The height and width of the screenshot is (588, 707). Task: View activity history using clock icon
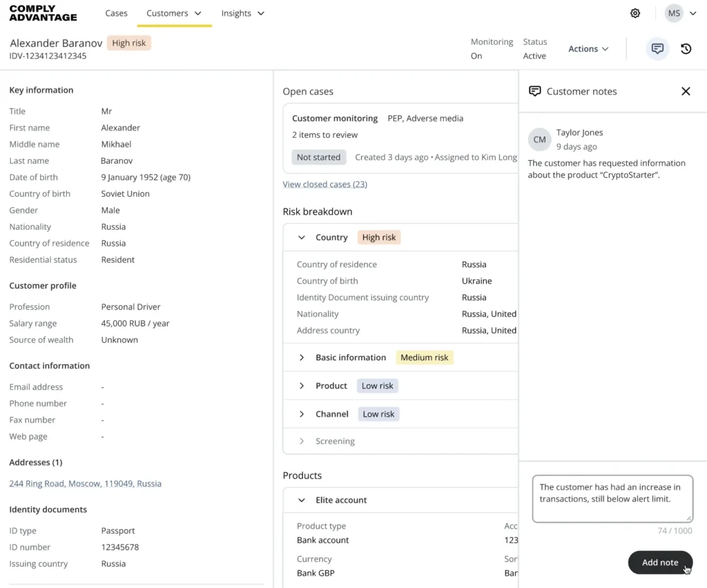click(686, 48)
